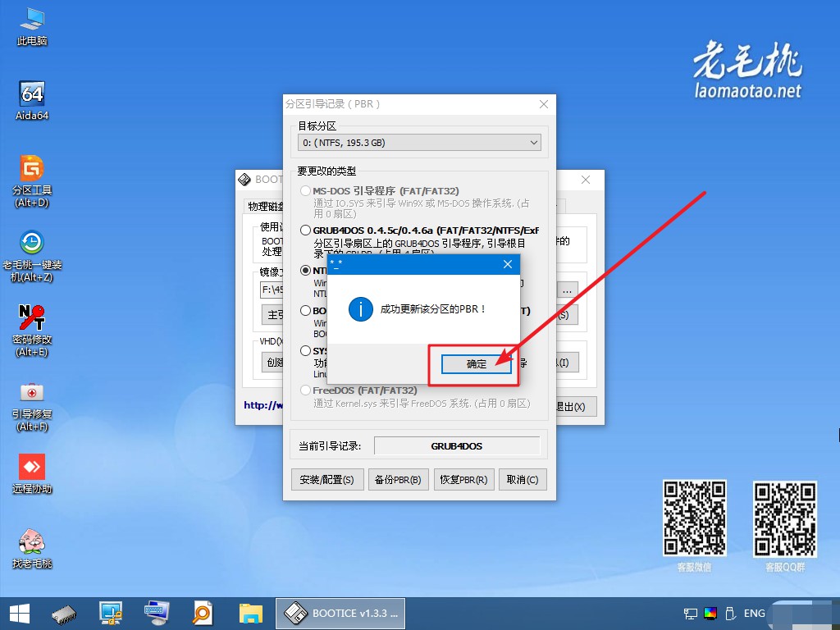Click the 当前引导记录 GRUB4DOS field

[457, 445]
